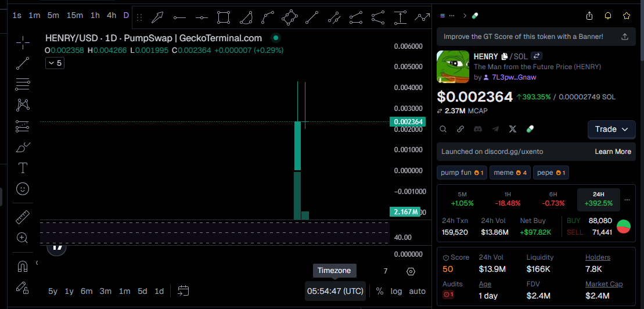Viewport: 644px width, 309px height.
Task: Click the upload banner icon
Action: (625, 37)
